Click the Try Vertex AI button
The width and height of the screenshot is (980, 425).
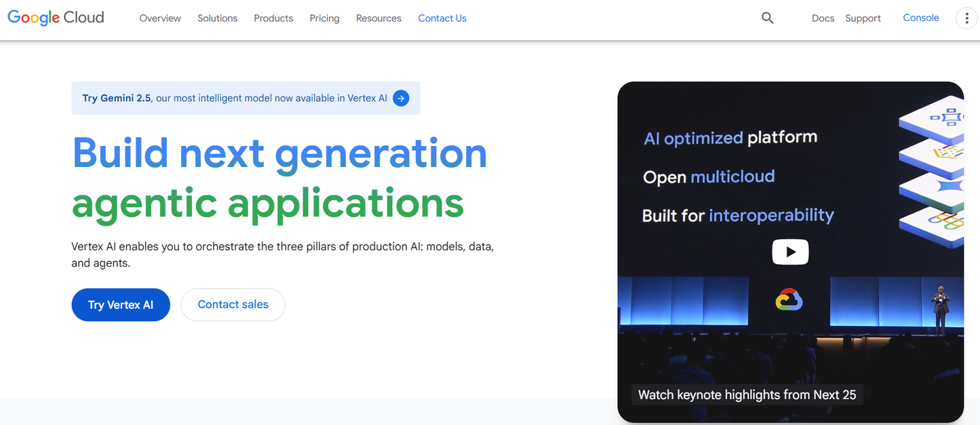(x=121, y=305)
